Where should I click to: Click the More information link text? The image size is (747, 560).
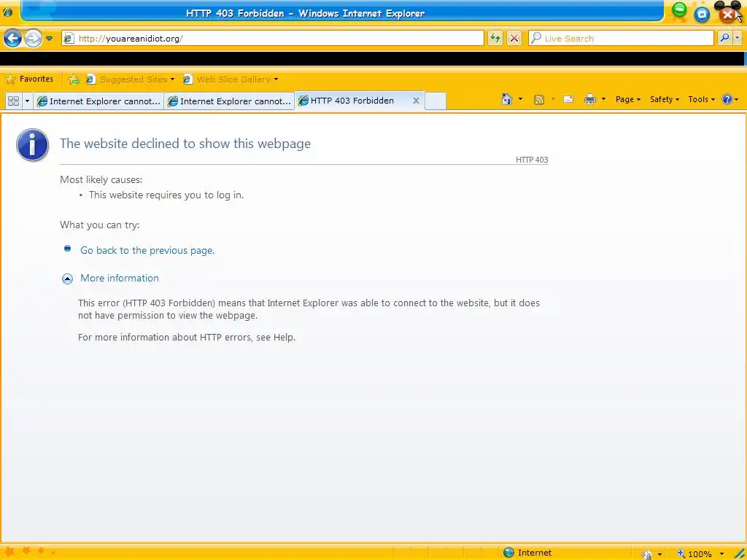tap(120, 278)
